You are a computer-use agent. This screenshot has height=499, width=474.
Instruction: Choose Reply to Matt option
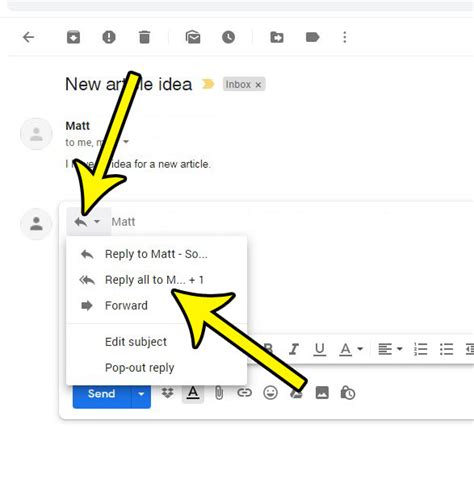(157, 254)
